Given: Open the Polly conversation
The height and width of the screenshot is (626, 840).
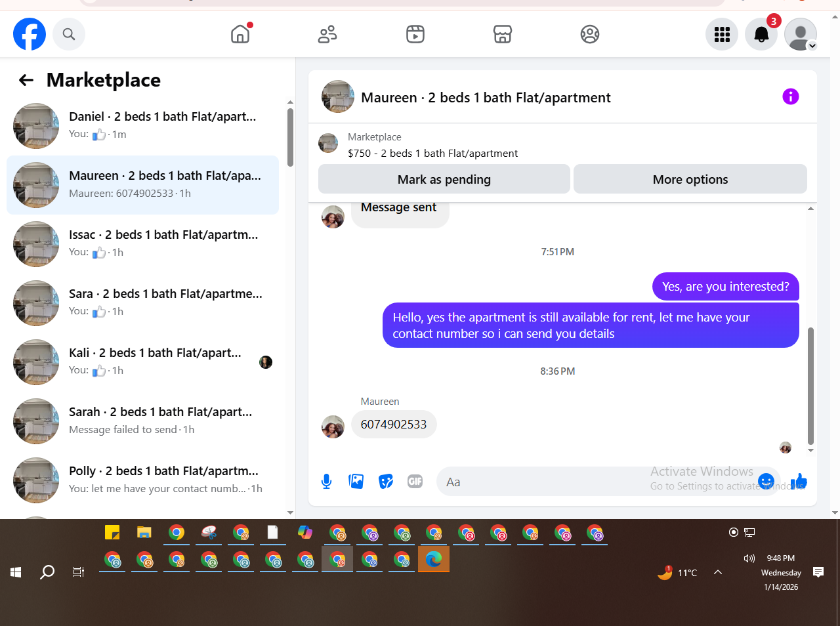Looking at the screenshot, I should (142, 480).
